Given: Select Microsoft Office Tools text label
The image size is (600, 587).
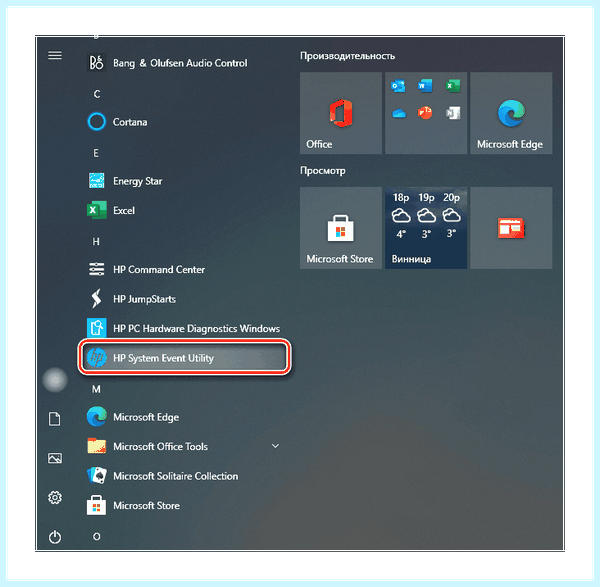Looking at the screenshot, I should 160,447.
